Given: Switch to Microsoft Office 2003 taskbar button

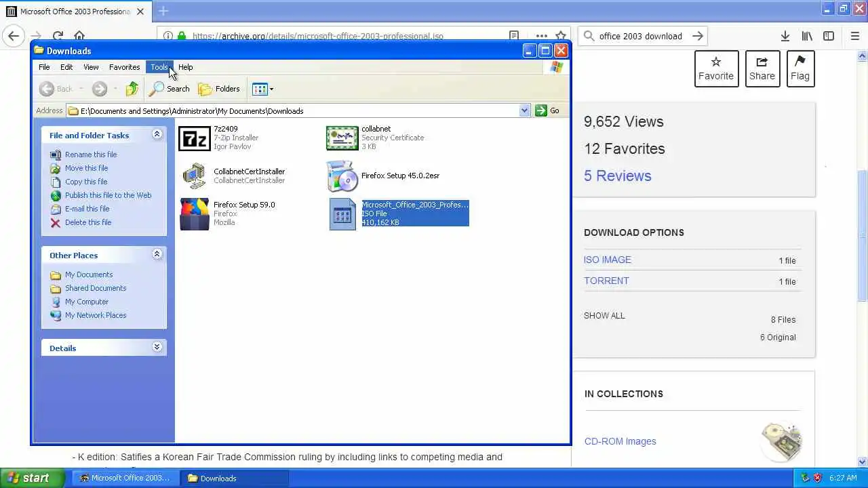Looking at the screenshot, I should (x=126, y=478).
